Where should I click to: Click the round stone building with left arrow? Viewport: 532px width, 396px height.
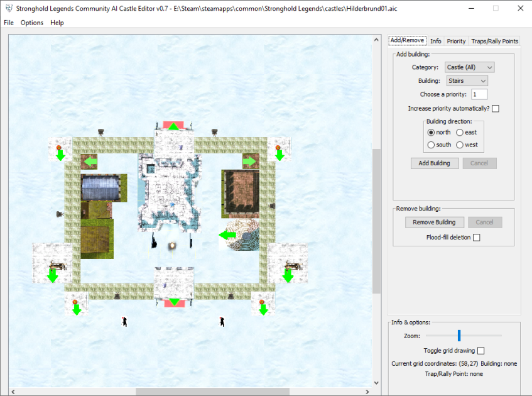(239, 234)
